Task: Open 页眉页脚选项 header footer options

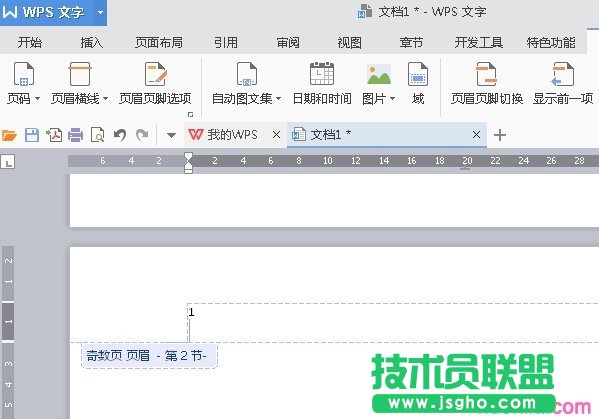Action: (x=155, y=83)
